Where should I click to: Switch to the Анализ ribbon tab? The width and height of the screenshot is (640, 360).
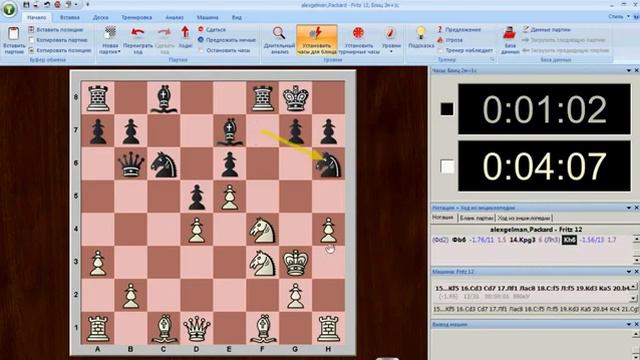point(174,18)
